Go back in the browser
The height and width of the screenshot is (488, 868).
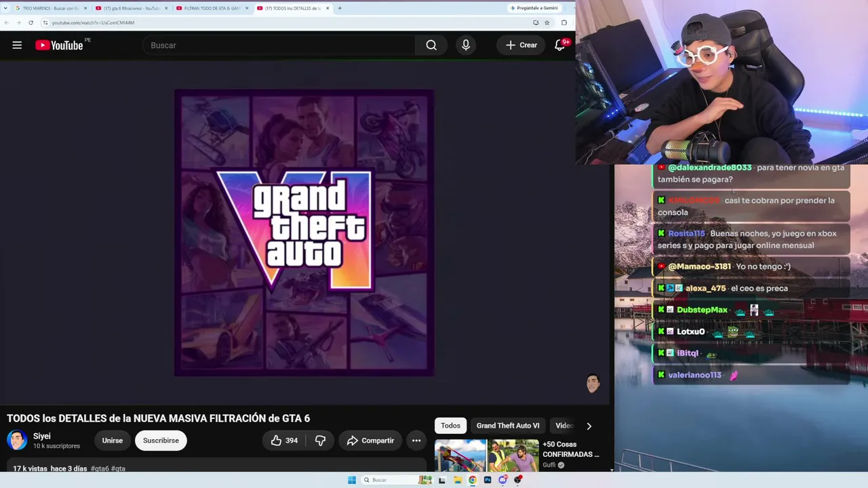(7, 22)
